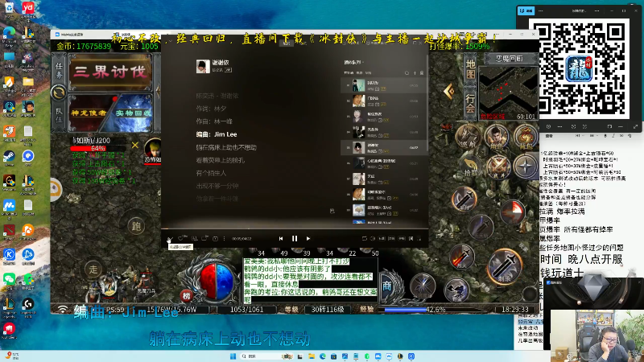Viewport: 644px width, 362px height.
Task: Use the red half-moon slash skill
Action: point(513,212)
